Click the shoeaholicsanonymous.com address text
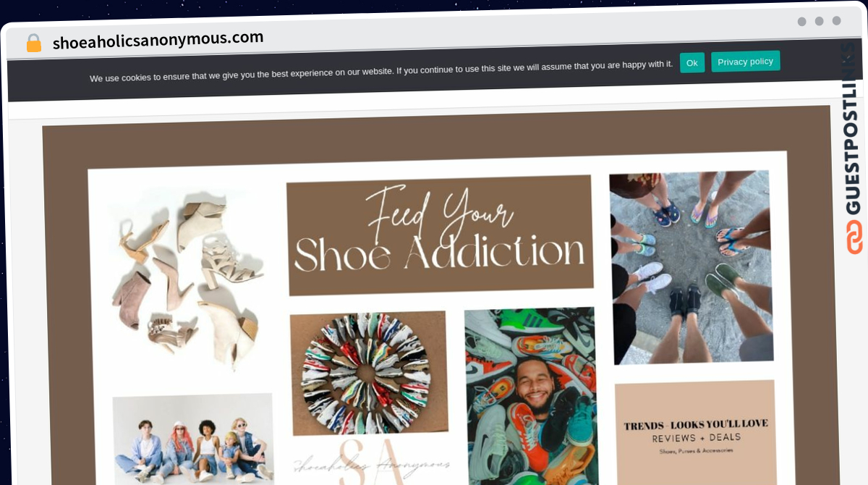The width and height of the screenshot is (868, 485). coord(158,39)
